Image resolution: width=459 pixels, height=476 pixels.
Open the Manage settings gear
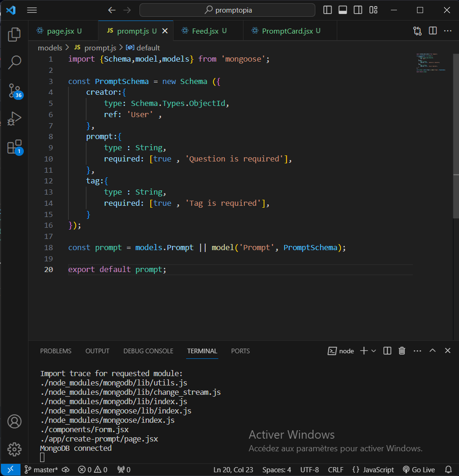14,449
